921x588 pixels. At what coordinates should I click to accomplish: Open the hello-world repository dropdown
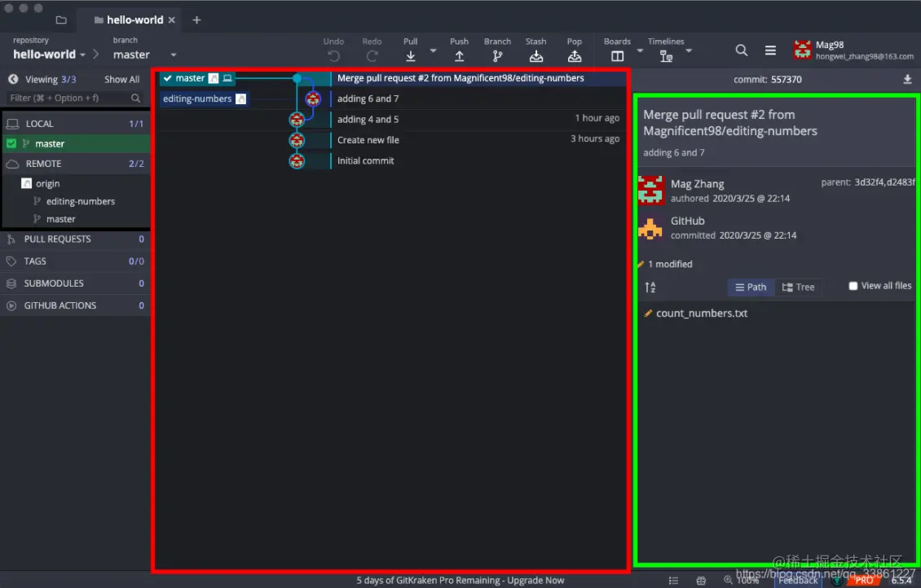click(x=50, y=55)
